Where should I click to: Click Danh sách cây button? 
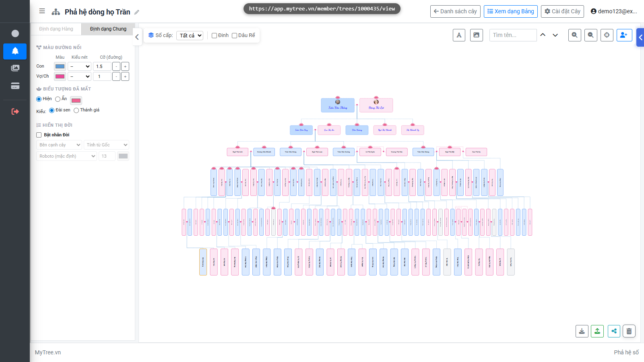[x=455, y=11]
